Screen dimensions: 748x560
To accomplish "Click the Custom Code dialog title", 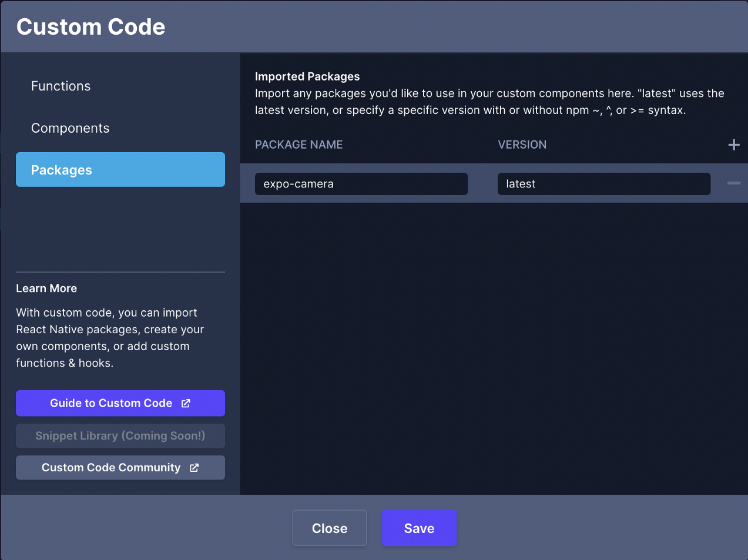I will coord(91,27).
